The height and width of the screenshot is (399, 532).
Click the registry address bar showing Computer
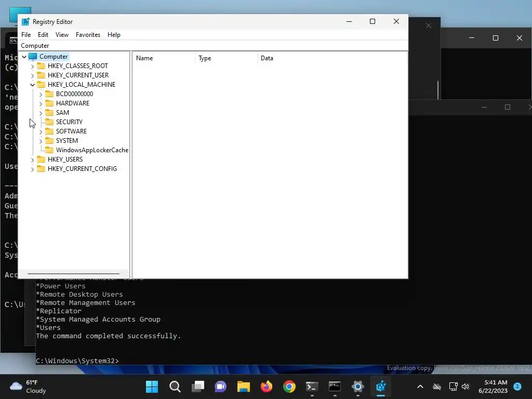213,46
